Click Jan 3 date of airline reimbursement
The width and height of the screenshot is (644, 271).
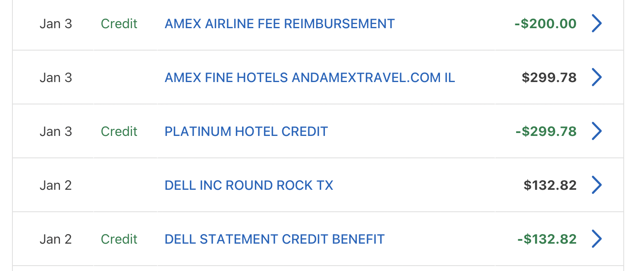coord(56,24)
